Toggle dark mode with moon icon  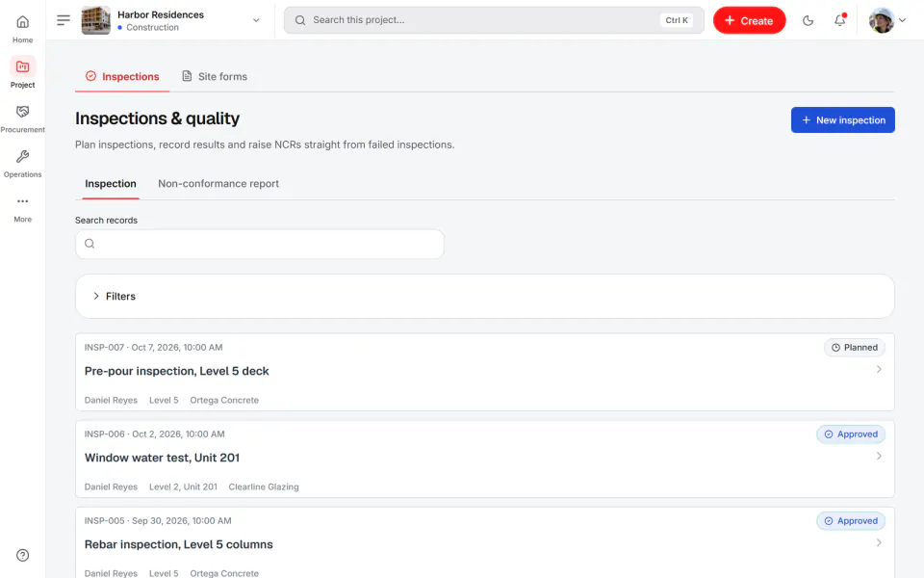pyautogui.click(x=808, y=20)
